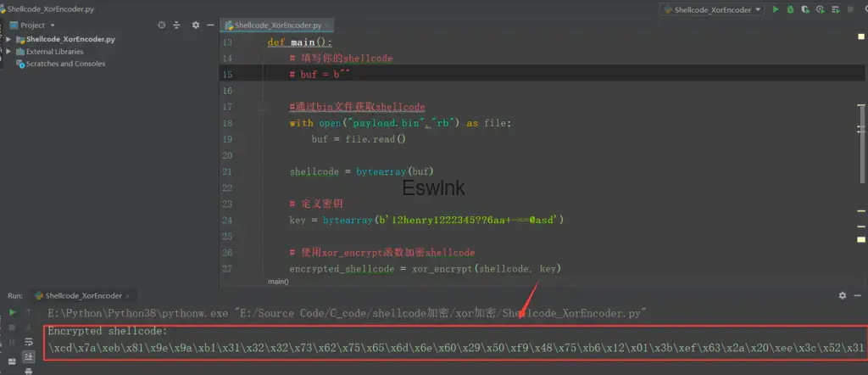The width and height of the screenshot is (868, 375).
Task: Click the main() breadcrumb below the editor
Action: tap(278, 281)
